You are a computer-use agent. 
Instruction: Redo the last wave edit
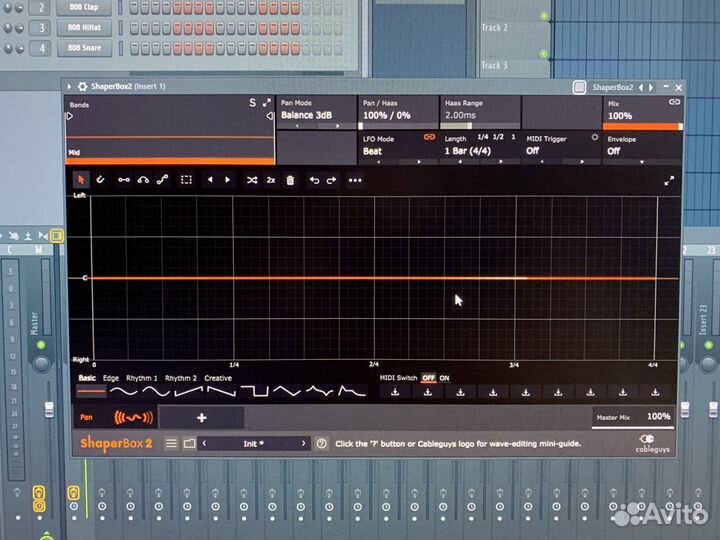(x=332, y=180)
